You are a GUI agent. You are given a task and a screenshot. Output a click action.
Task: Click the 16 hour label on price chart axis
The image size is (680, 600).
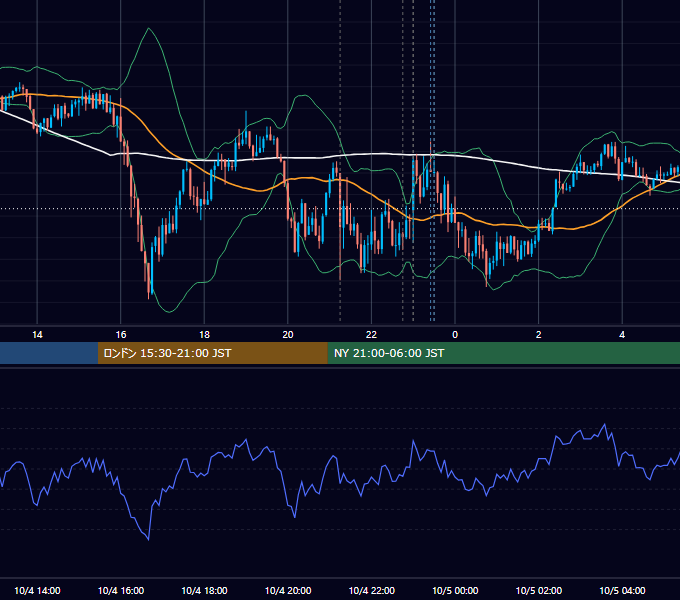121,335
